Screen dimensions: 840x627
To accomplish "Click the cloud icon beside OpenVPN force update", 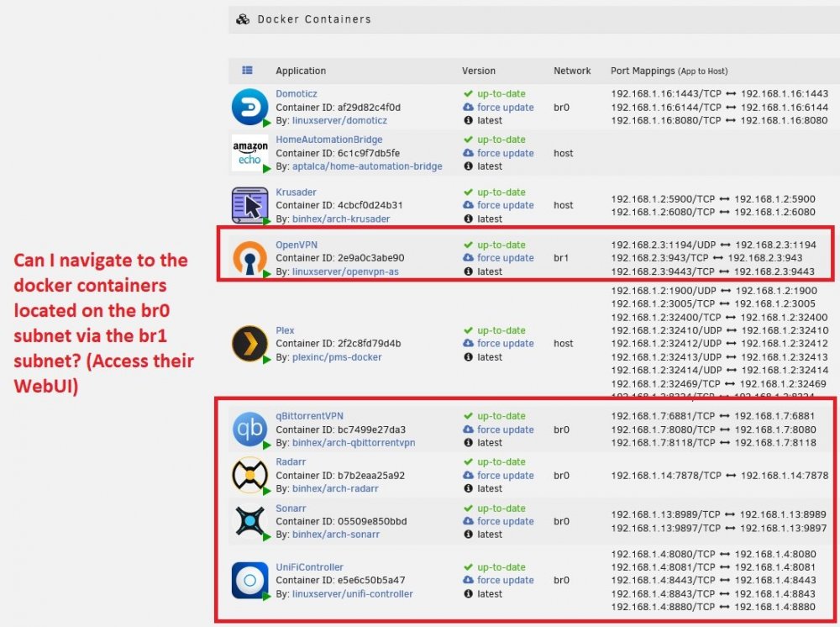I will 468,258.
